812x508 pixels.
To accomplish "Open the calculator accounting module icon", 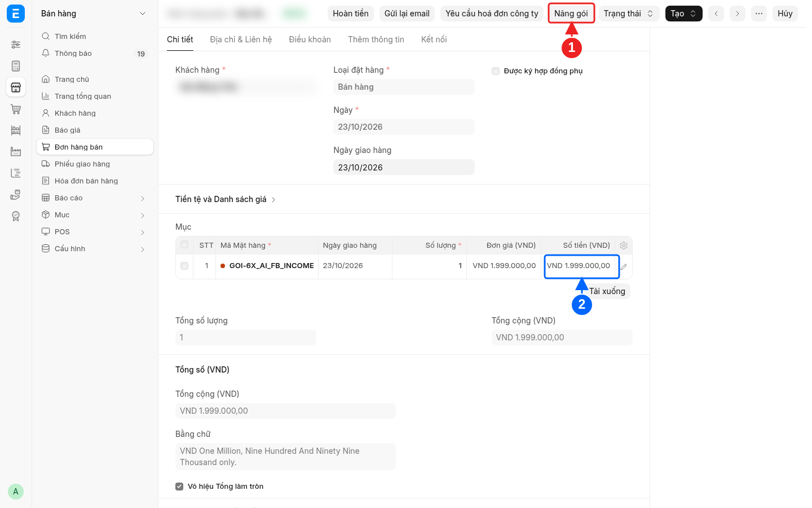I will pos(16,66).
